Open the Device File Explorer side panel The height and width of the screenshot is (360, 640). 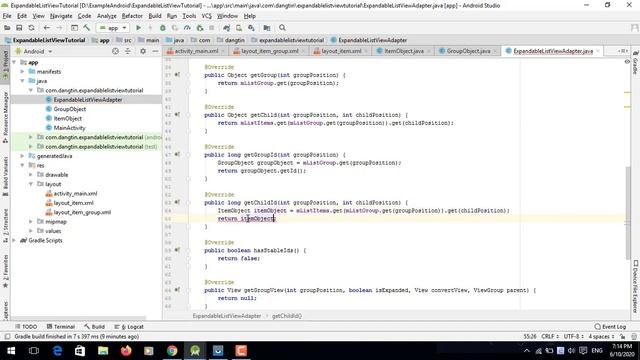pyautogui.click(x=636, y=286)
